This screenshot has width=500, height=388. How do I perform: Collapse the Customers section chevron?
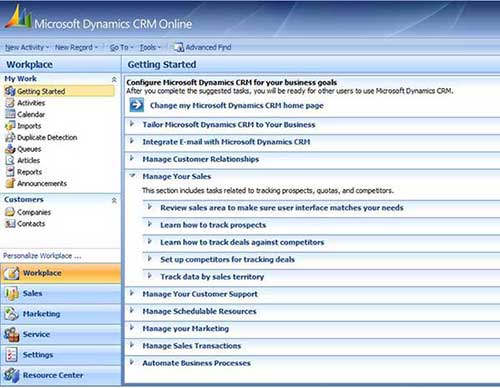coord(114,200)
